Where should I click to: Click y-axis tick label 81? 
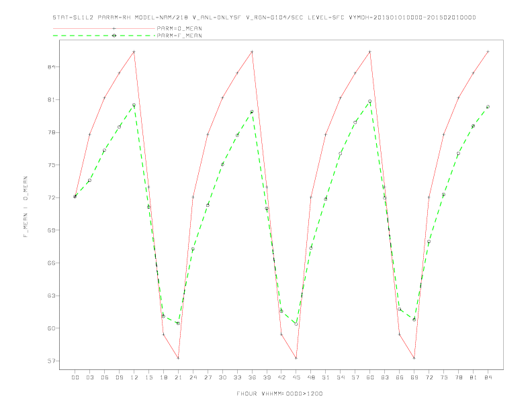[x=52, y=99]
